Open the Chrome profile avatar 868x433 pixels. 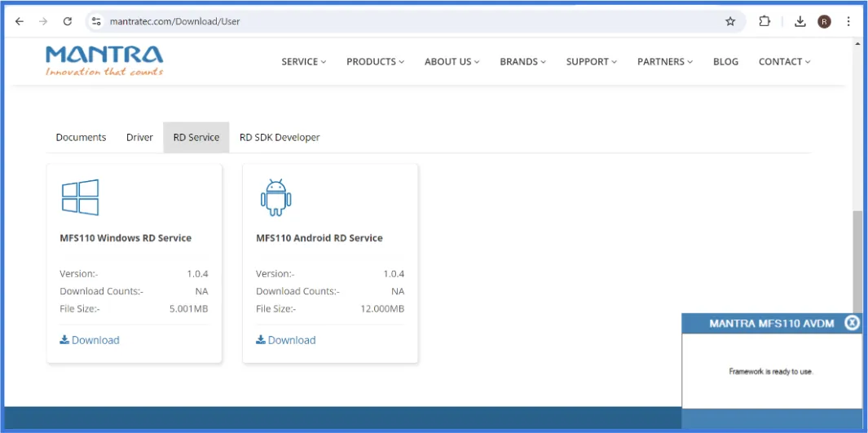(824, 21)
